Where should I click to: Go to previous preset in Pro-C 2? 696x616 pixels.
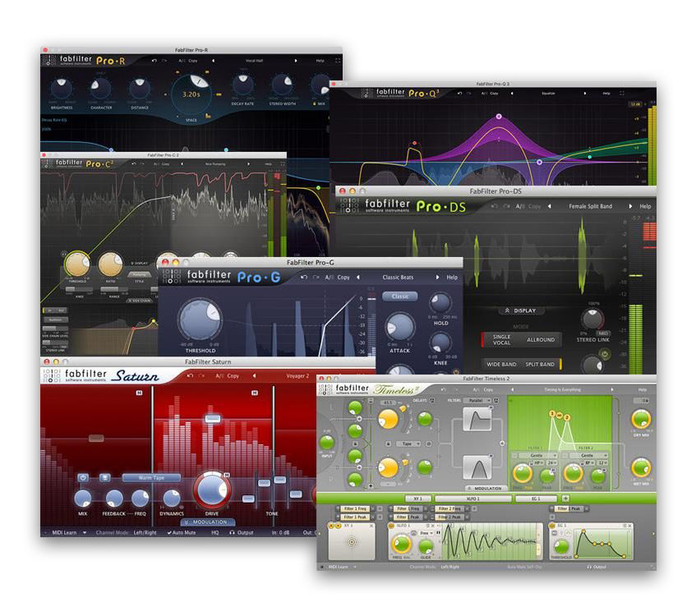182,164
